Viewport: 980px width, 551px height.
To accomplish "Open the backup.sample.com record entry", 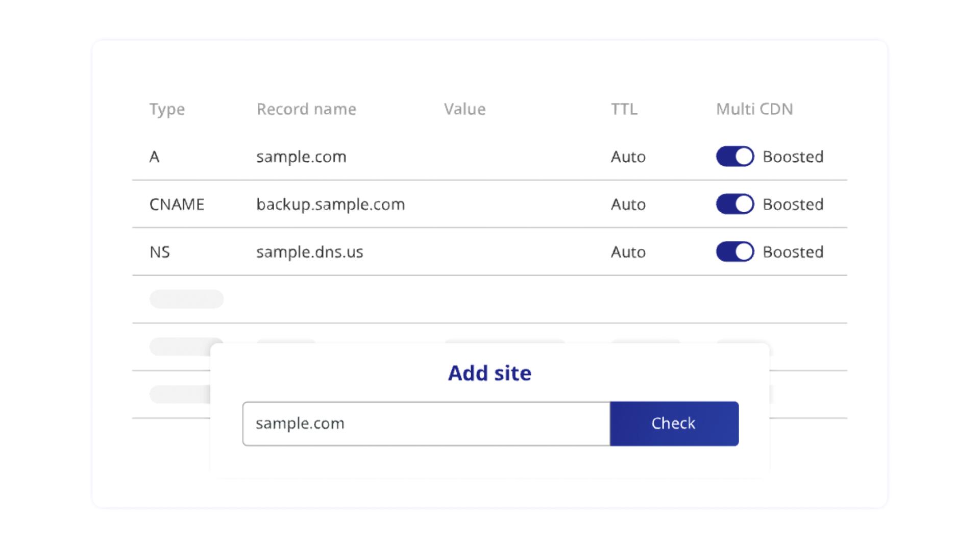I will point(330,204).
